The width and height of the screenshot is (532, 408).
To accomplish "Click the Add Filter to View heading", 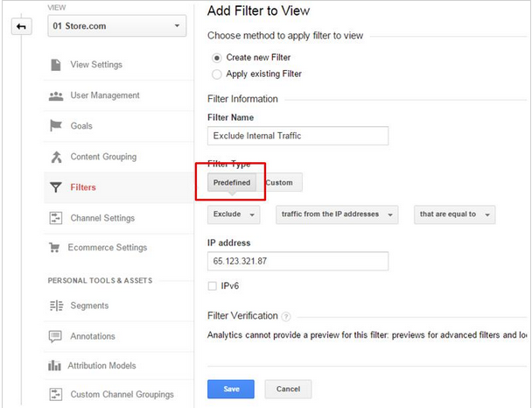I will [258, 11].
